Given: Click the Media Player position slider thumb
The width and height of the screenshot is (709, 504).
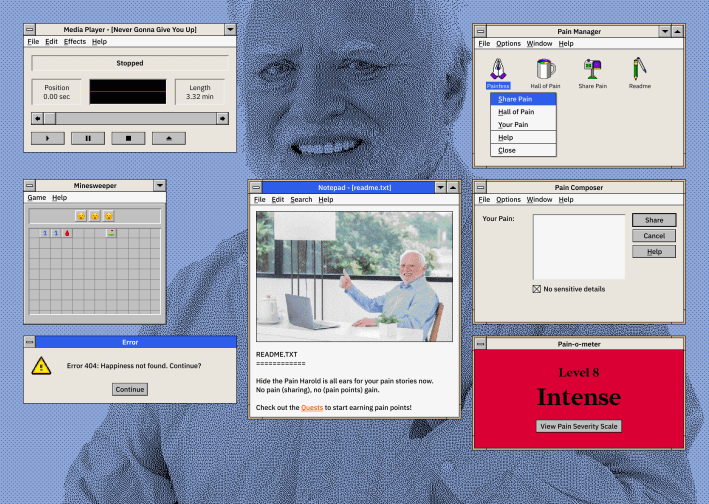Looking at the screenshot, I should coord(48,118).
